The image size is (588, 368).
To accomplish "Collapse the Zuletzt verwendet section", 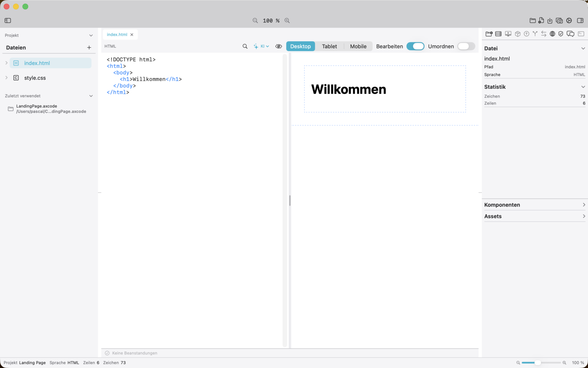I will pyautogui.click(x=91, y=96).
